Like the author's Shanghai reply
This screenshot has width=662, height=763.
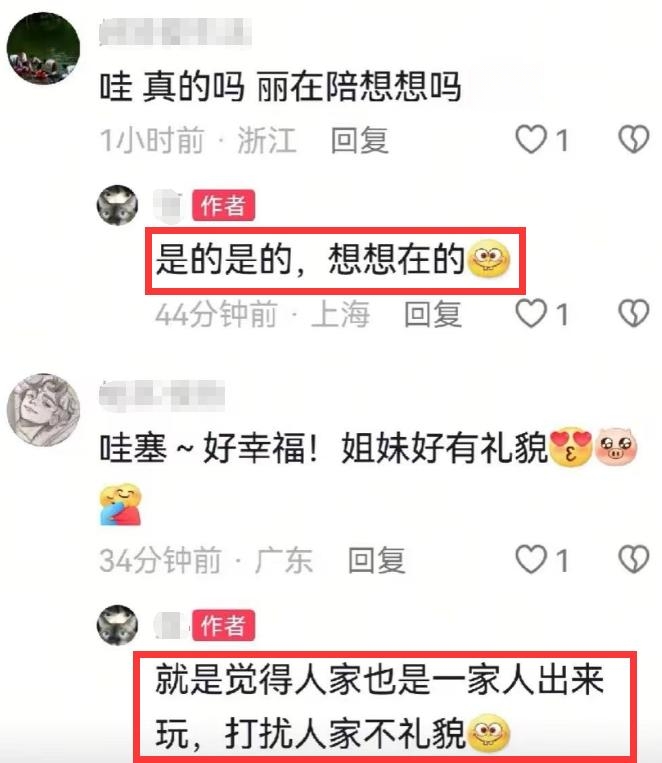pyautogui.click(x=531, y=313)
